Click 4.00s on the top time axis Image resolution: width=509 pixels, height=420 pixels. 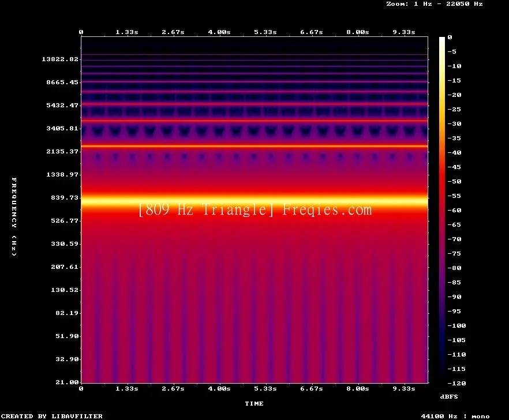pos(219,32)
